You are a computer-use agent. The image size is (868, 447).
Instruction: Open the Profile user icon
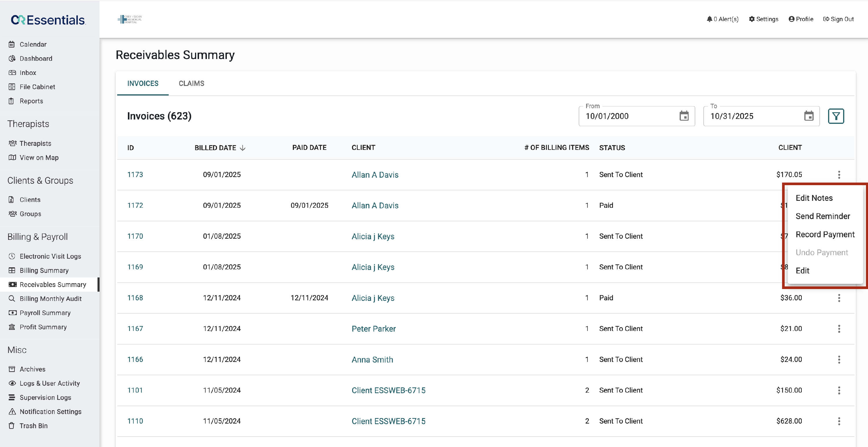coord(791,19)
